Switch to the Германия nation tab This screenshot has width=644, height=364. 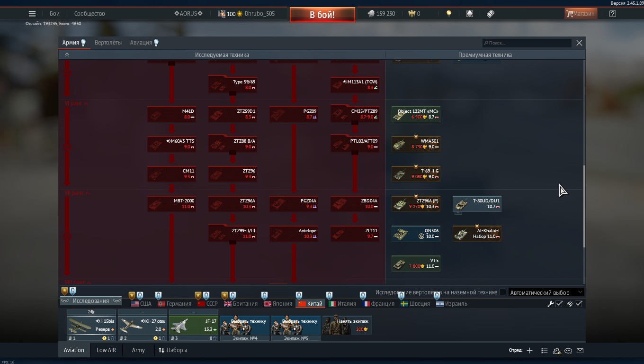(x=175, y=304)
